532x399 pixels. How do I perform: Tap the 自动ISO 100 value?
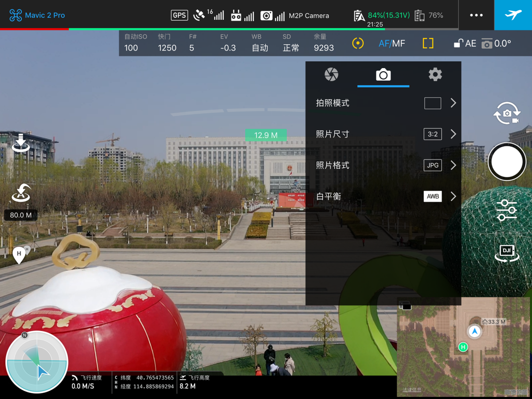[x=136, y=43]
